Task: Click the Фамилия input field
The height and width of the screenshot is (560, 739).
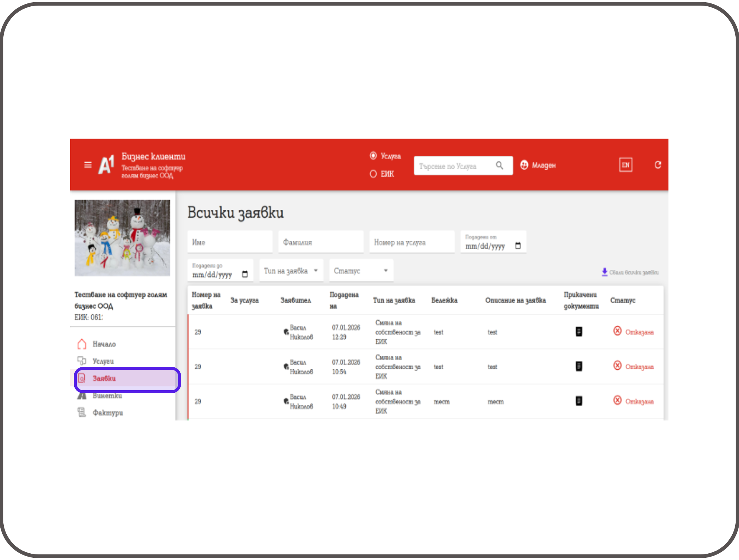Action: pyautogui.click(x=320, y=242)
